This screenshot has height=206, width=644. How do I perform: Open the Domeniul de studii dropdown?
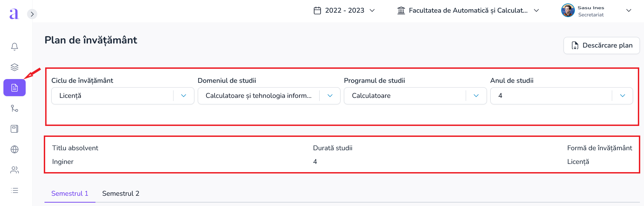269,96
